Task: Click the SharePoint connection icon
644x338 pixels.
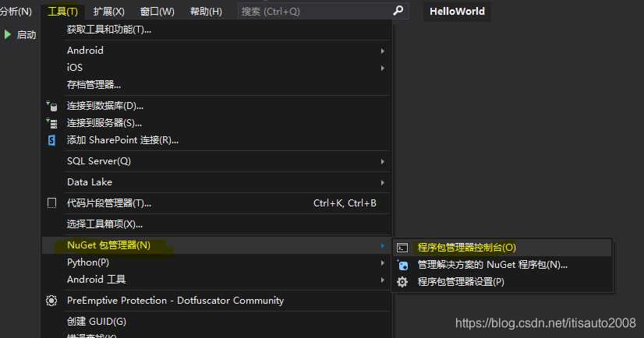Action: 51,140
